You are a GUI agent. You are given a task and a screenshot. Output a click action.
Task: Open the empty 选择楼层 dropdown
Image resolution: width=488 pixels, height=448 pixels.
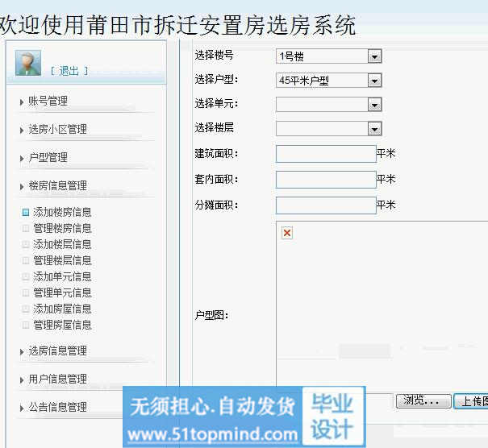328,129
